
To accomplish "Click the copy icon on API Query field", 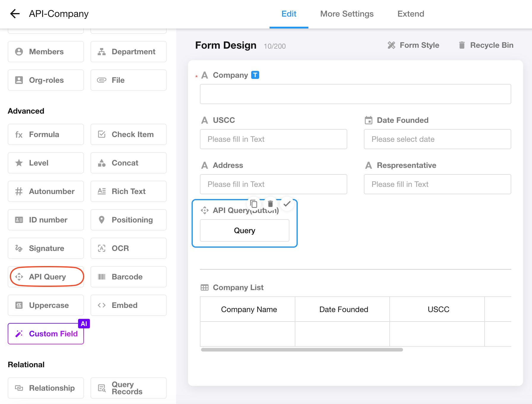I will pos(254,204).
